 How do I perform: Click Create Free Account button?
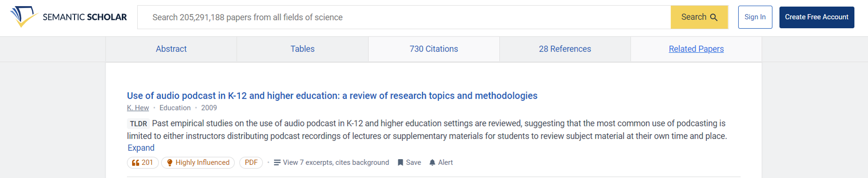816,17
